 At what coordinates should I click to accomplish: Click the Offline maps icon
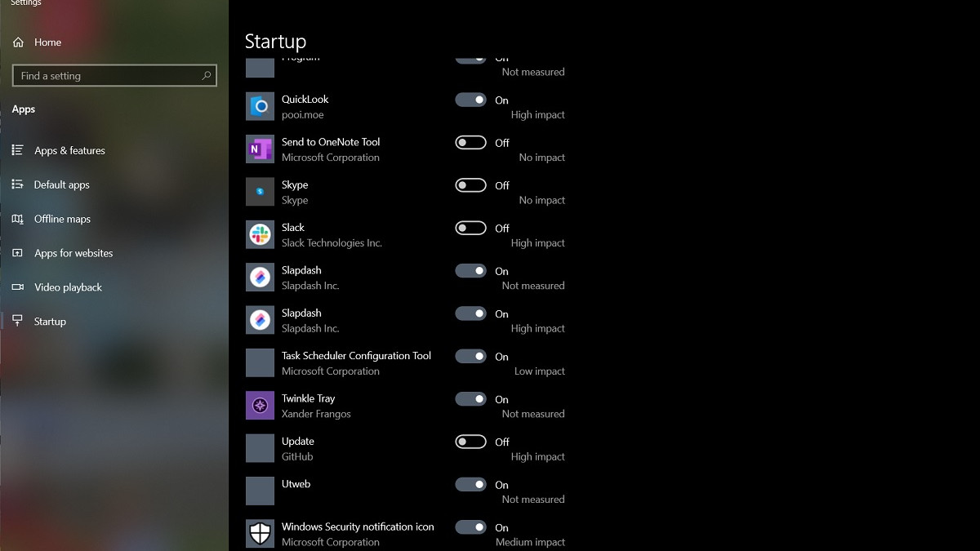17,219
